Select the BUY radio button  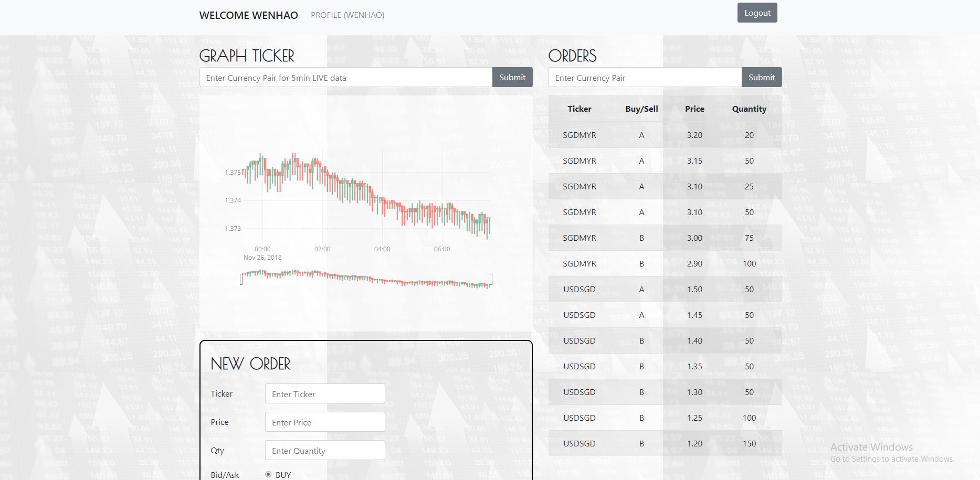pos(268,474)
